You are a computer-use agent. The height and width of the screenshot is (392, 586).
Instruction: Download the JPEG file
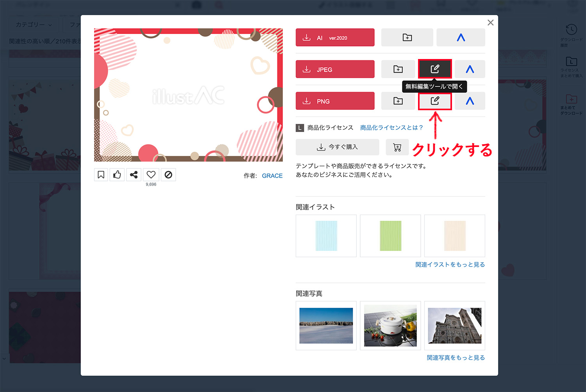335,69
